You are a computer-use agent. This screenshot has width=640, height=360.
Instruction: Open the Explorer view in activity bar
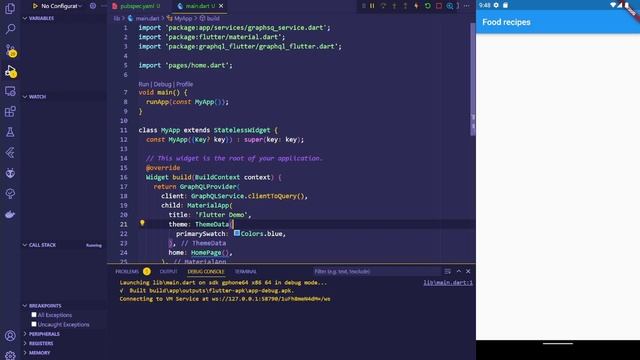(x=10, y=8)
